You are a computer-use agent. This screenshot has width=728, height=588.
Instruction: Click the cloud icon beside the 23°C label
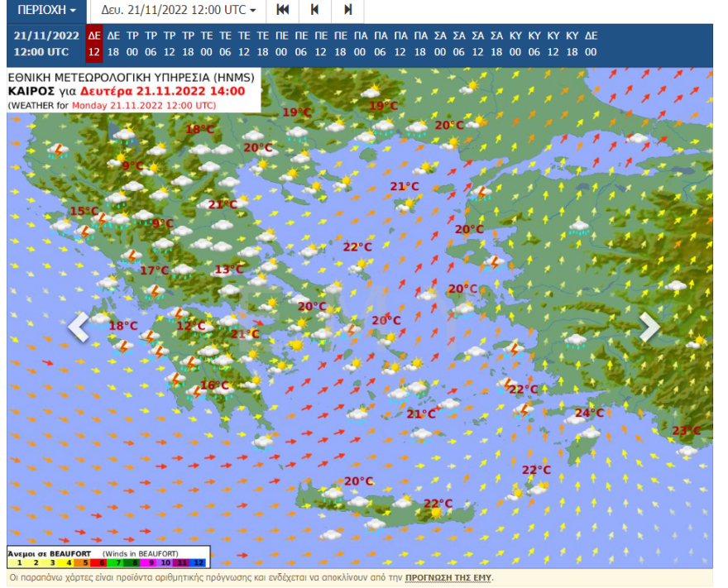point(687,449)
